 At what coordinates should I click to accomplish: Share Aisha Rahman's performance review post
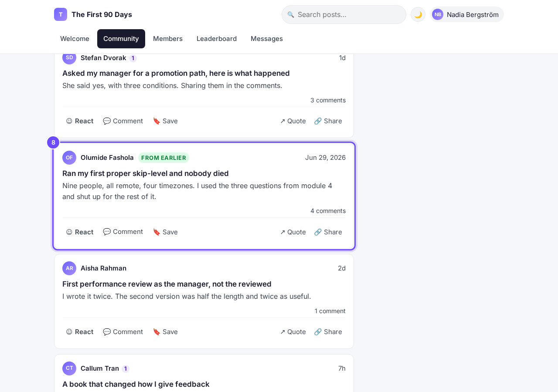coord(328,332)
